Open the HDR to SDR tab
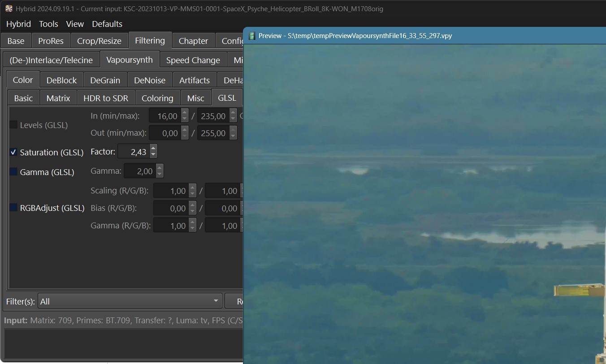The image size is (606, 364). click(106, 98)
